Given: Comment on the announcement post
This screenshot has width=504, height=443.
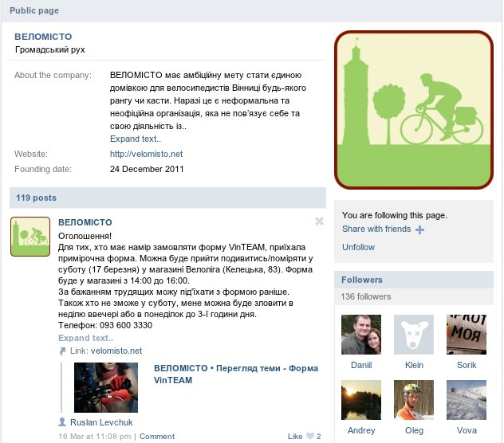Looking at the screenshot, I should coord(157,437).
